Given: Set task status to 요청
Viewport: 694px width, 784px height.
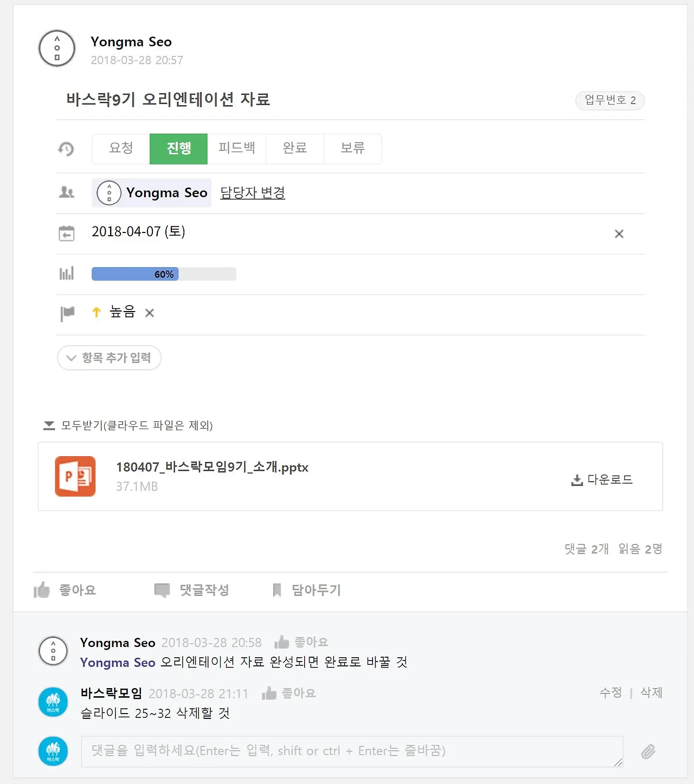Looking at the screenshot, I should pos(121,148).
